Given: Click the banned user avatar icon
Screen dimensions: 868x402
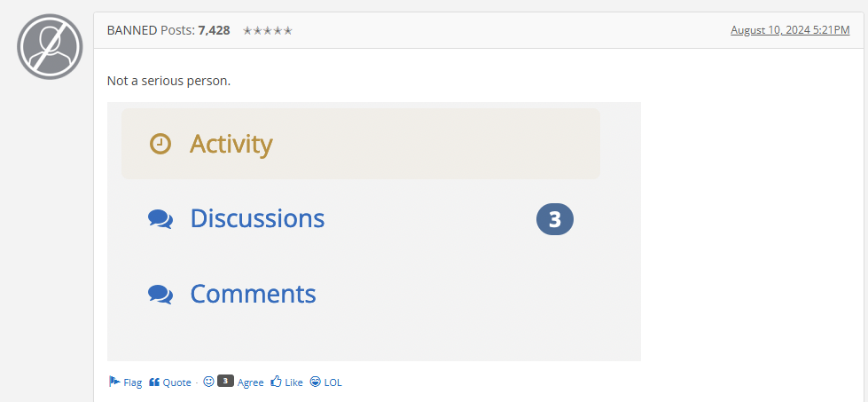Looking at the screenshot, I should click(50, 46).
